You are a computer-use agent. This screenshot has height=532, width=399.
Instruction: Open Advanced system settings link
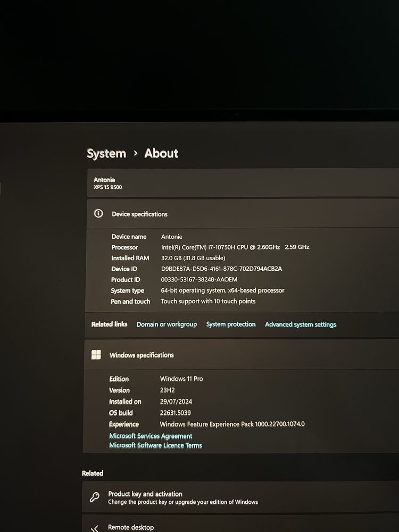tap(301, 325)
